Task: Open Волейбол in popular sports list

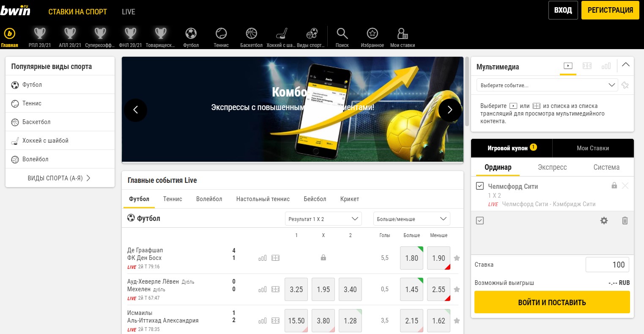Action: click(60, 159)
